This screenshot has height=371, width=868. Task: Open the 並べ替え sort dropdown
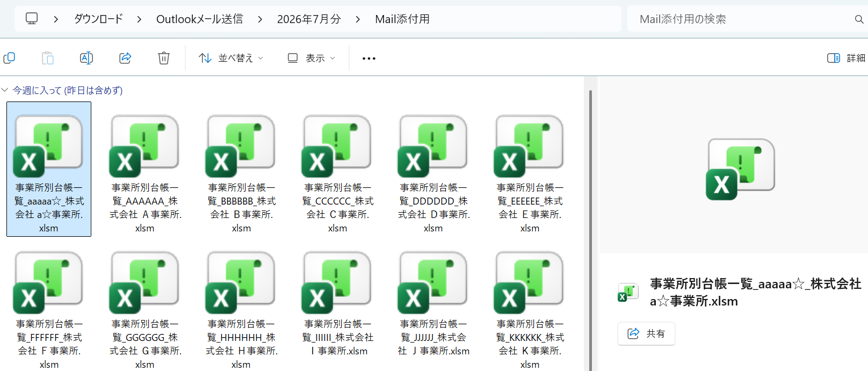[231, 58]
